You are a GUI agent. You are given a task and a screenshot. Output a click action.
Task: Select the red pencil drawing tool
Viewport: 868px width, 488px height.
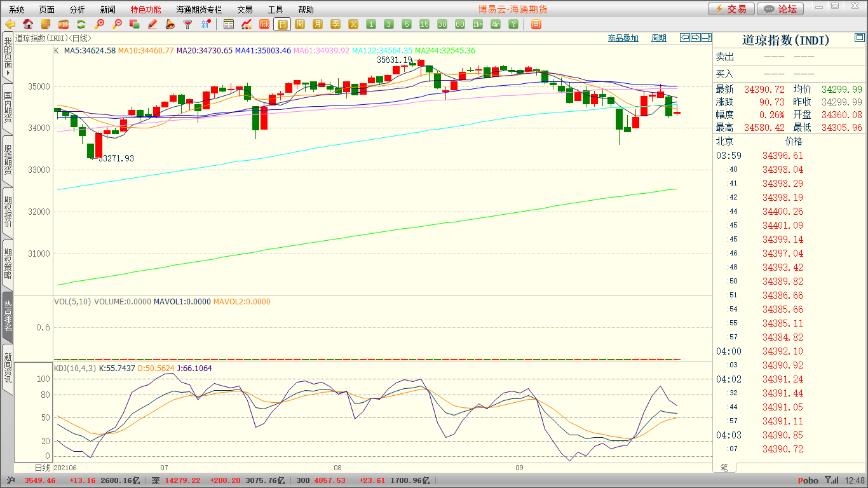[x=153, y=24]
